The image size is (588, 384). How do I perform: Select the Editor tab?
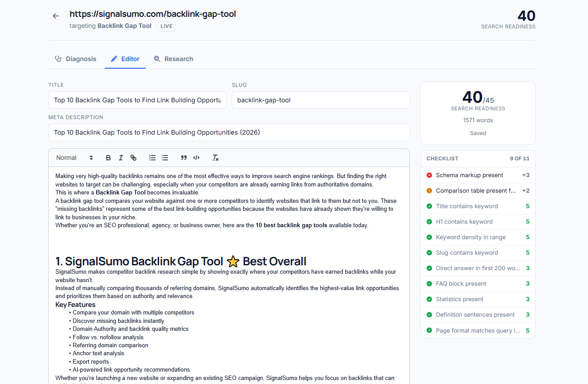pos(125,59)
